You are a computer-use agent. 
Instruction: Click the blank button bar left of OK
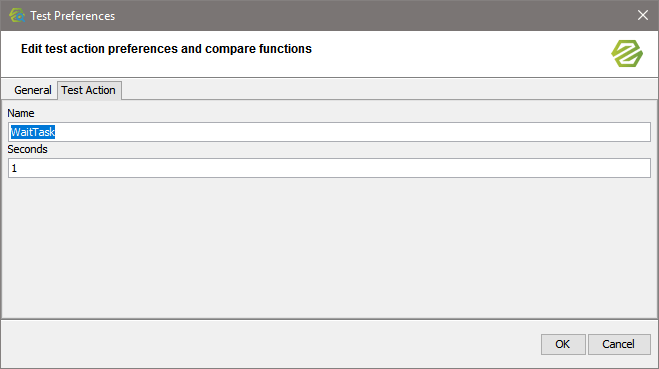click(269, 344)
